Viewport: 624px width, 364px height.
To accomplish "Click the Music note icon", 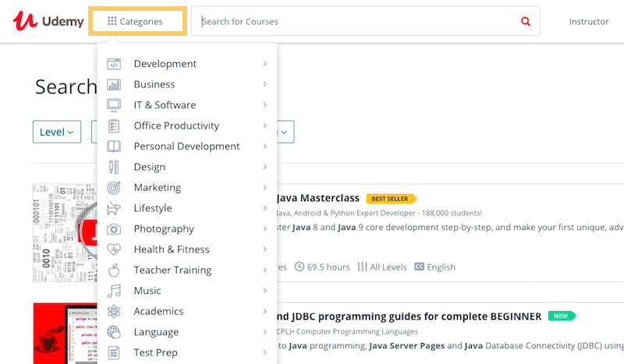I will pos(114,291).
